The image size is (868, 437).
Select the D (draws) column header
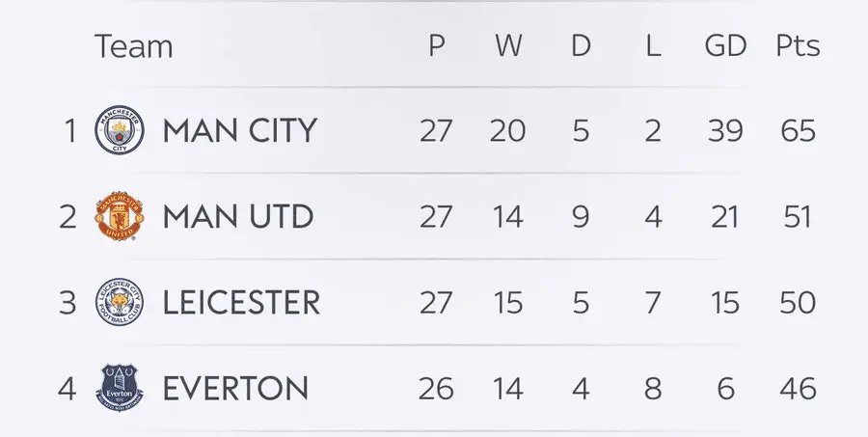581,45
